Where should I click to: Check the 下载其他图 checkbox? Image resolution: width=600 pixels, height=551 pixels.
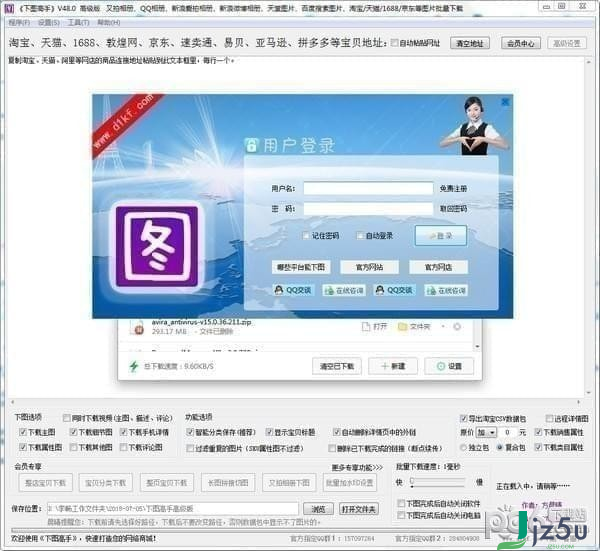click(73, 447)
